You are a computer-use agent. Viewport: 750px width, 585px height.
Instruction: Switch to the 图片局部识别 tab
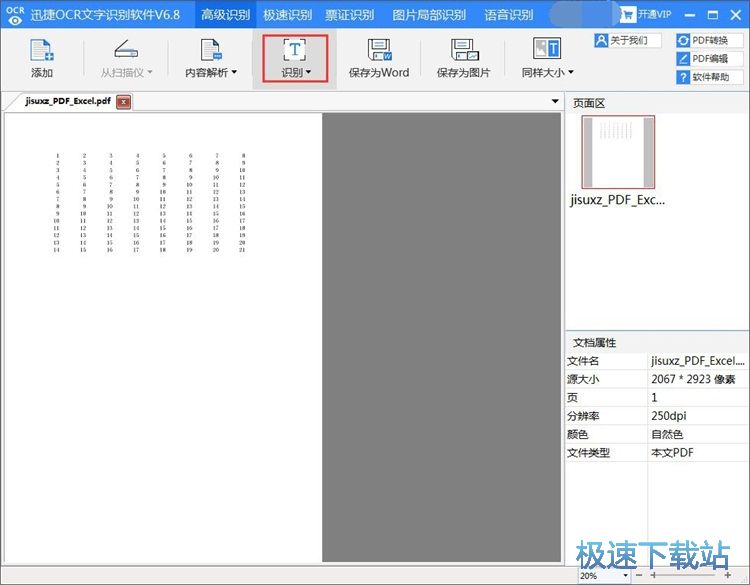click(429, 15)
